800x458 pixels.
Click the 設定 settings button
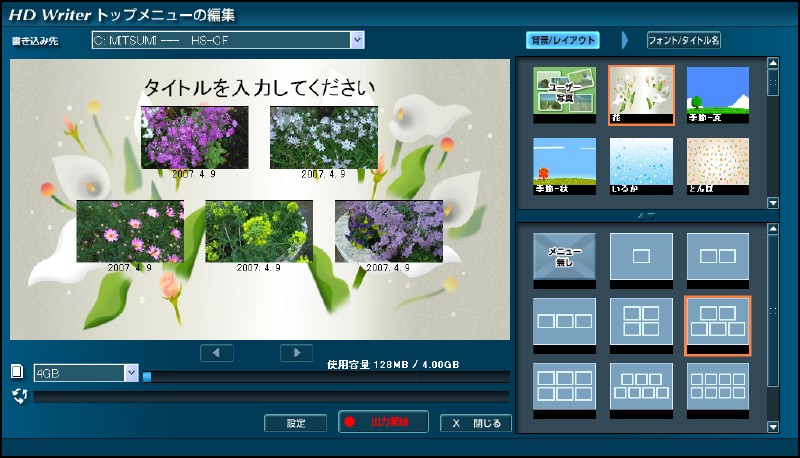(296, 423)
